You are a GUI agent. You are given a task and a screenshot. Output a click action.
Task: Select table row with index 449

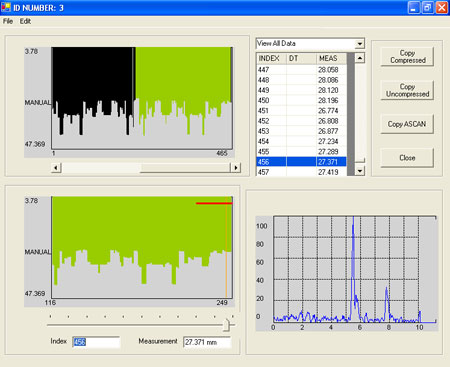[x=301, y=90]
